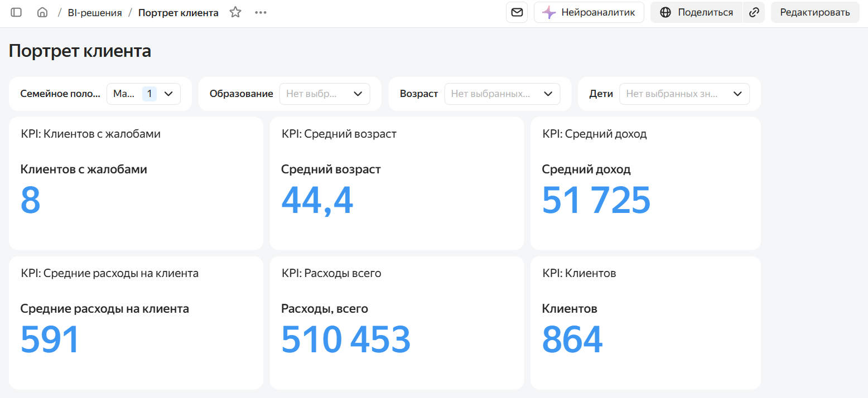Open the Возраст selector dropdown
The width and height of the screenshot is (868, 398).
502,94
